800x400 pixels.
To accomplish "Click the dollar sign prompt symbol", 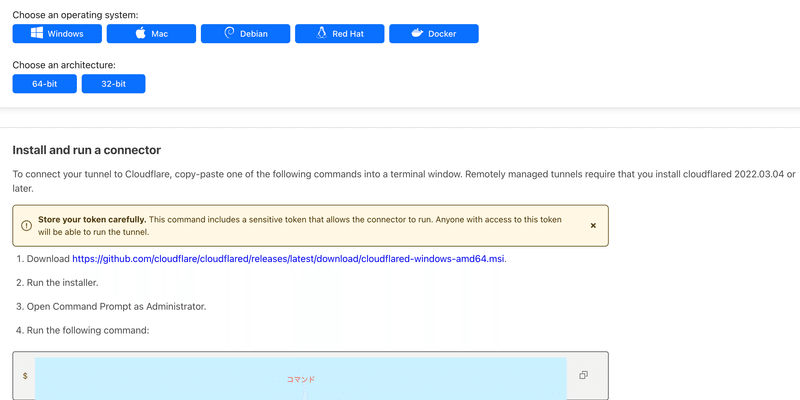I will [x=25, y=376].
